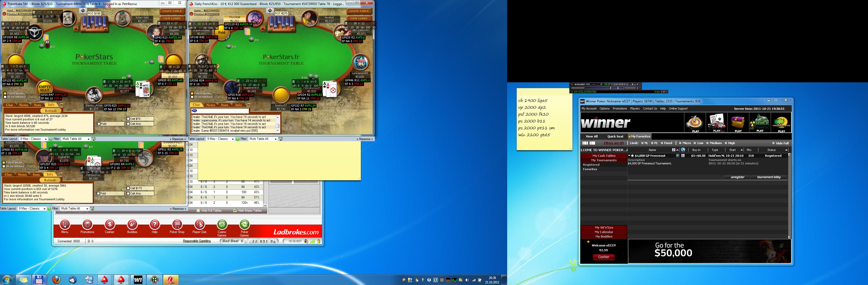This screenshot has height=285, width=868.
Task: Switch to Ladbrokes taskbar icon
Action: click(171, 279)
